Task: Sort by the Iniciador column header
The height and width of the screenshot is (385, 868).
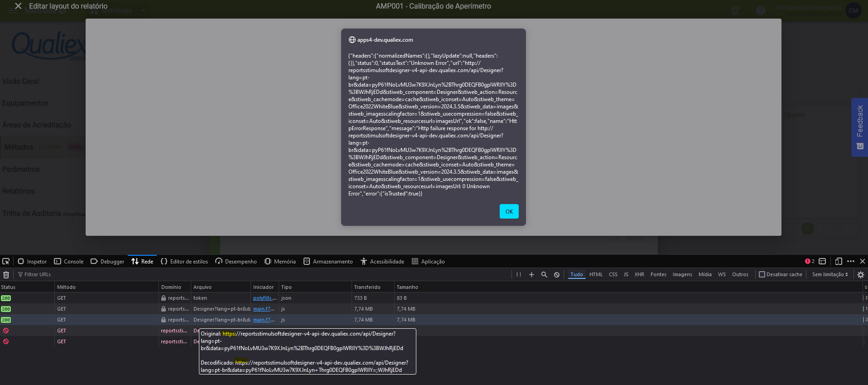Action: coord(265,287)
